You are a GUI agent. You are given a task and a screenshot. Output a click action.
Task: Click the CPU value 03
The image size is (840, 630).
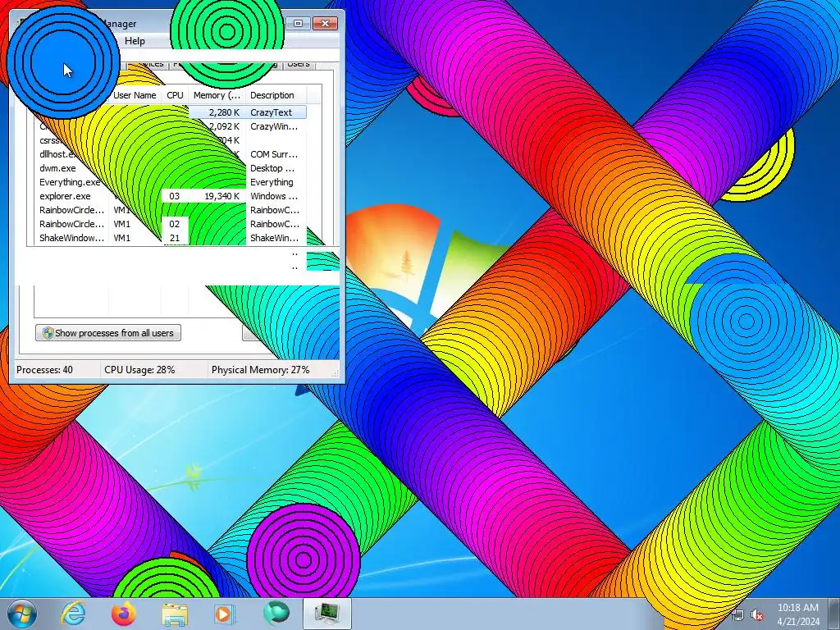(174, 196)
